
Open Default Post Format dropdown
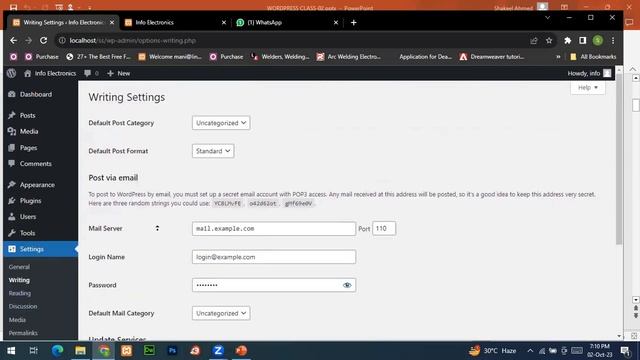(x=213, y=151)
